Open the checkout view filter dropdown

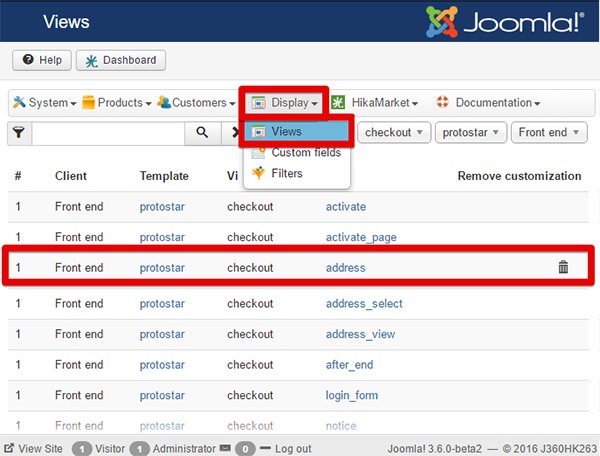[x=394, y=132]
